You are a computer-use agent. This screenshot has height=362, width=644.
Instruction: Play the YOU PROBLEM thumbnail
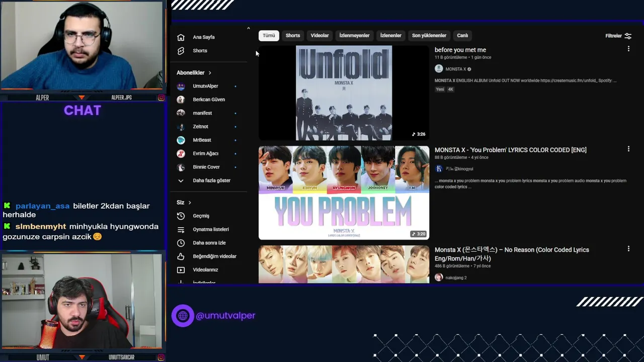click(x=344, y=193)
